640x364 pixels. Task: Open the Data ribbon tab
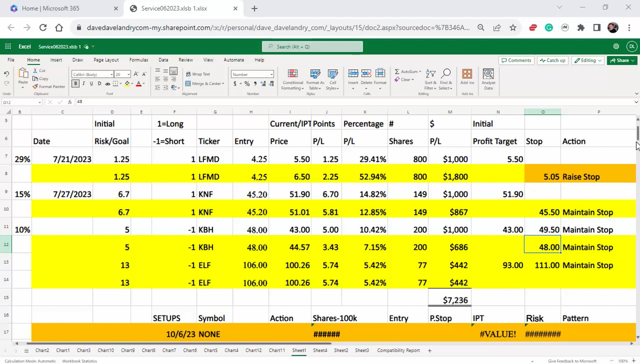163,60
